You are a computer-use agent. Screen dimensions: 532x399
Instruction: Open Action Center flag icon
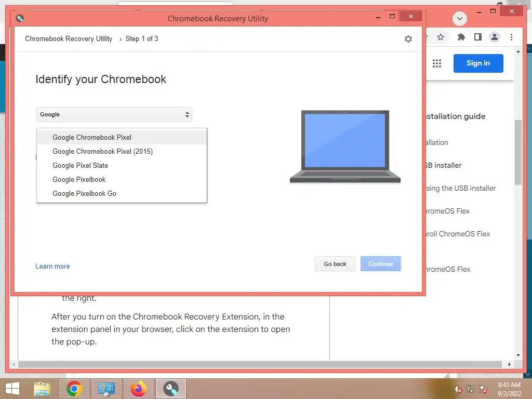point(483,389)
